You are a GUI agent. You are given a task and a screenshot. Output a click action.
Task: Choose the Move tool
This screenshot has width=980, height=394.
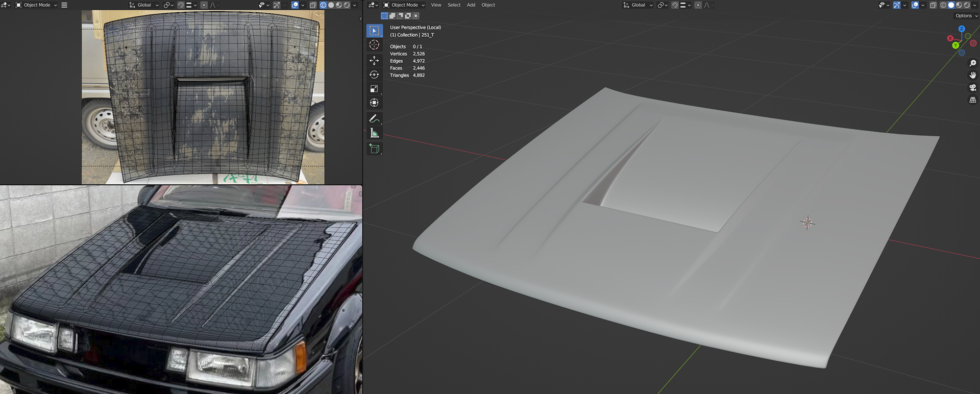[x=374, y=60]
